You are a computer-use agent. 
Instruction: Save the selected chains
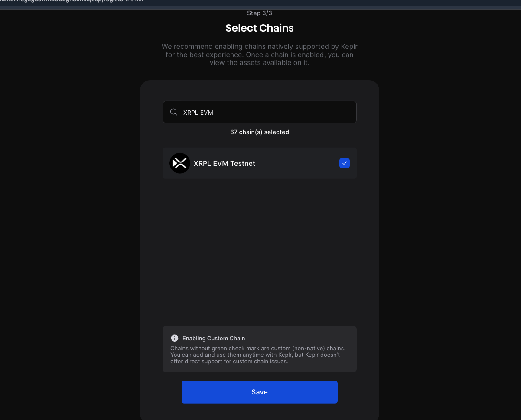[260, 392]
